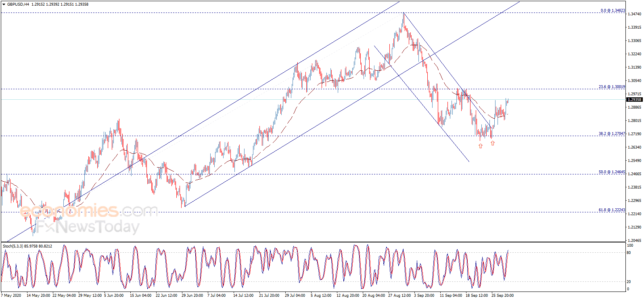Click price axis value 1.31390
The width and height of the screenshot is (644, 300).
635,67
